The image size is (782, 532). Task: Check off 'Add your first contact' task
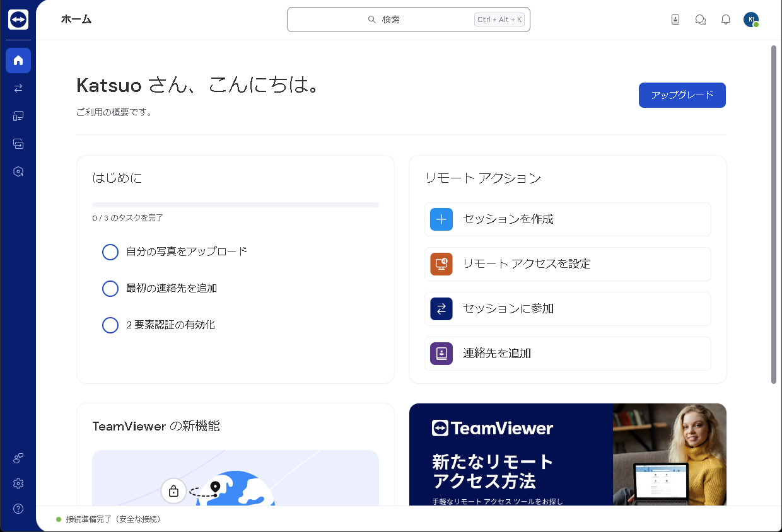point(110,288)
